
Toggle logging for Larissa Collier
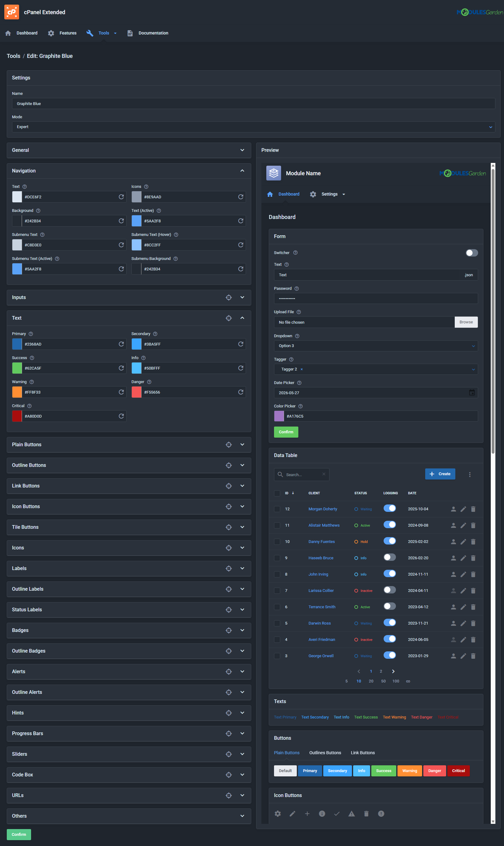pyautogui.click(x=389, y=589)
